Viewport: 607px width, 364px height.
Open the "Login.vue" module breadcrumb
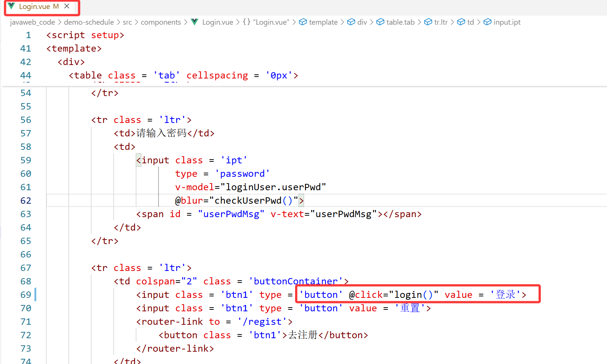coord(271,22)
